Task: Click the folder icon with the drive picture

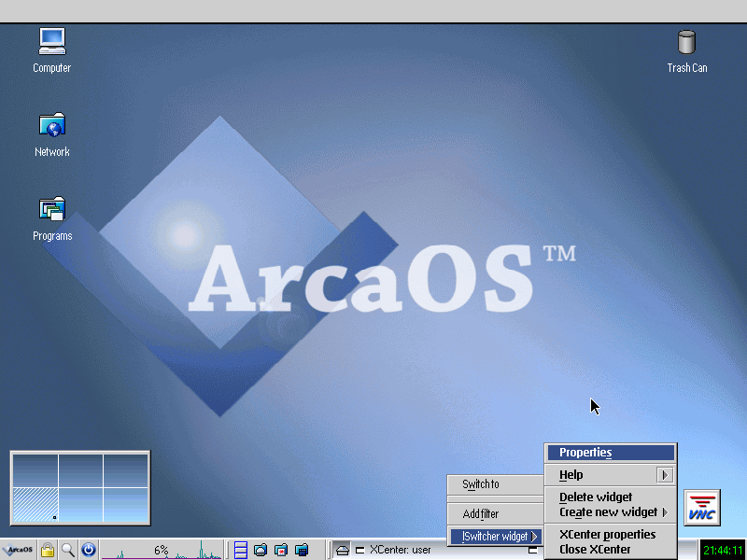Action: [x=261, y=550]
